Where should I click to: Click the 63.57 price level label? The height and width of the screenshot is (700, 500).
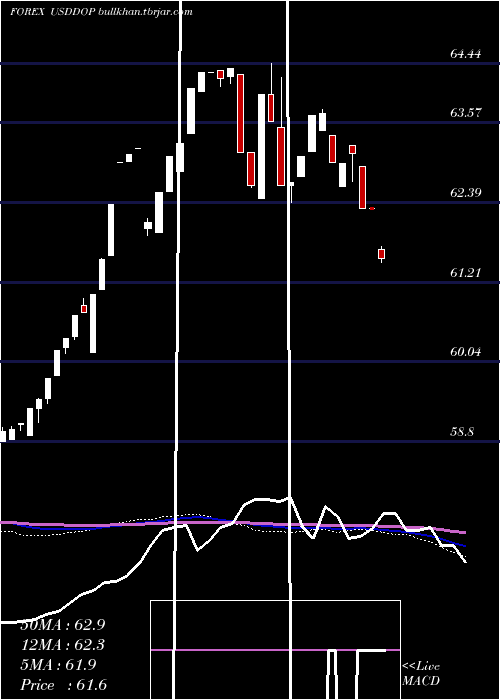[x=466, y=112]
